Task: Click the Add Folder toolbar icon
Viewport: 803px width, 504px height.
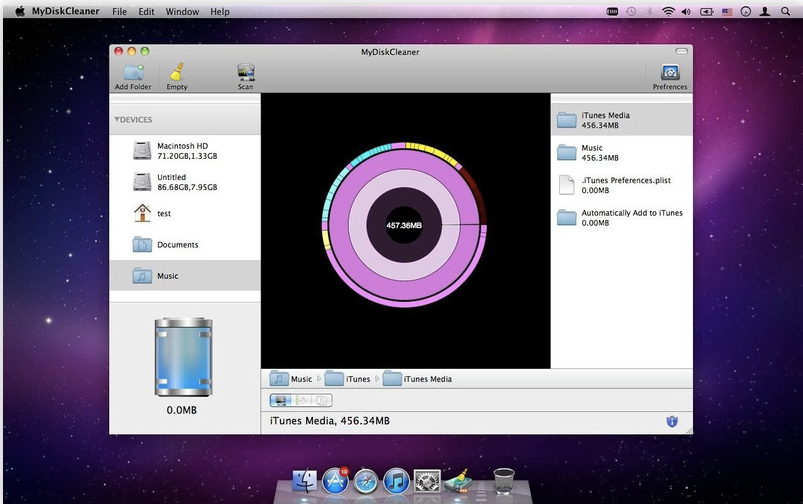Action: (x=134, y=73)
